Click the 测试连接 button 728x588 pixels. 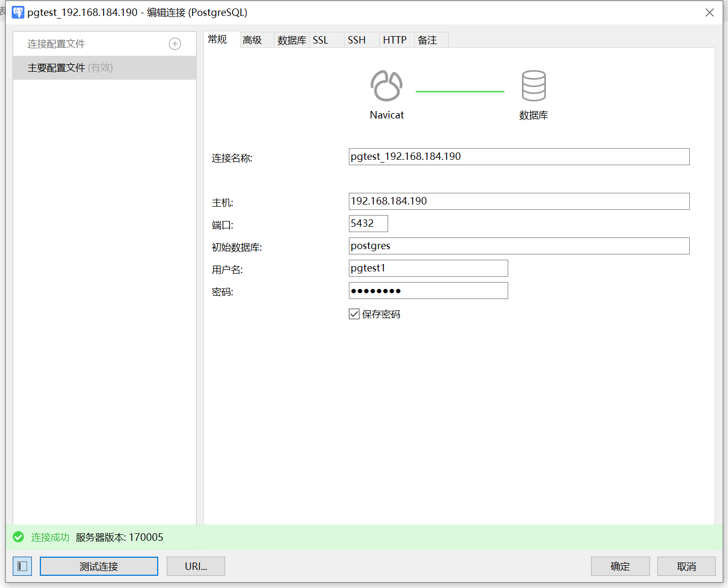(x=99, y=566)
